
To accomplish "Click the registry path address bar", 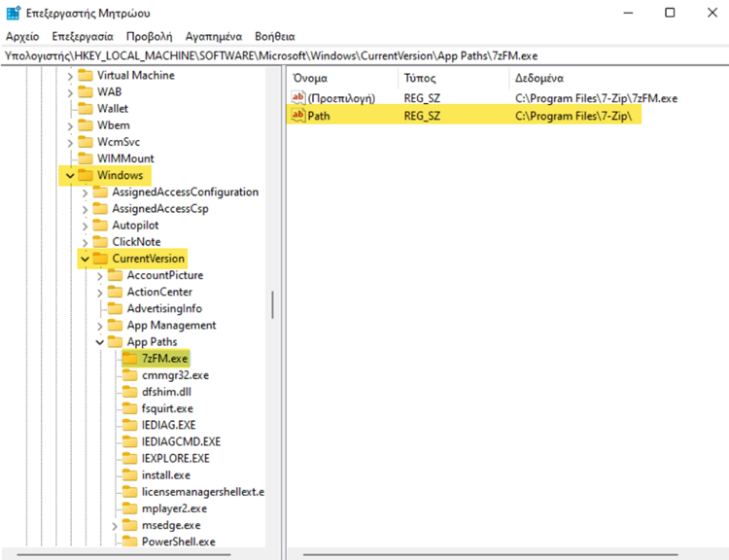I will point(364,55).
